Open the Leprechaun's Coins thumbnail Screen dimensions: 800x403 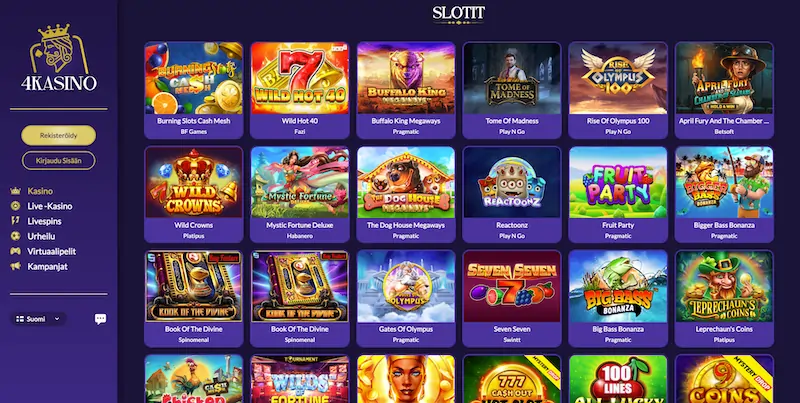pos(724,286)
